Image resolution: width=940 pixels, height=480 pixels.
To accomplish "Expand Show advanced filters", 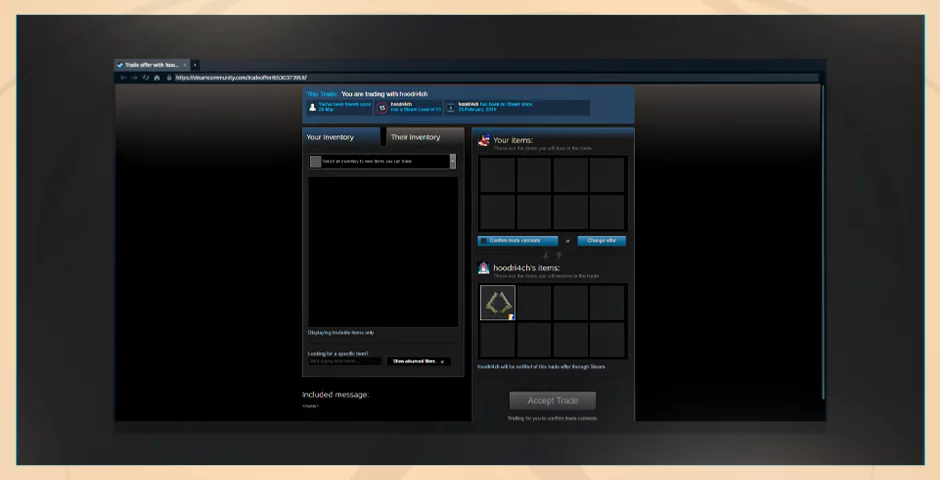I will click(x=418, y=361).
